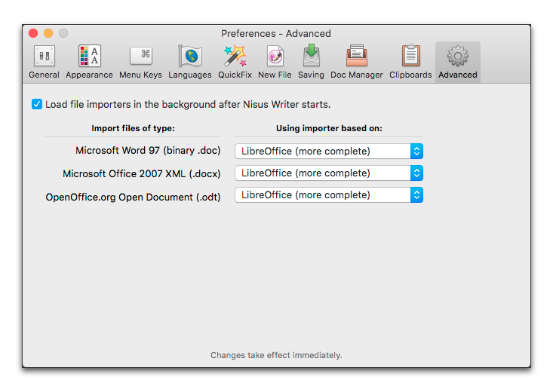
Task: Open the Languages preferences pane
Action: click(190, 62)
